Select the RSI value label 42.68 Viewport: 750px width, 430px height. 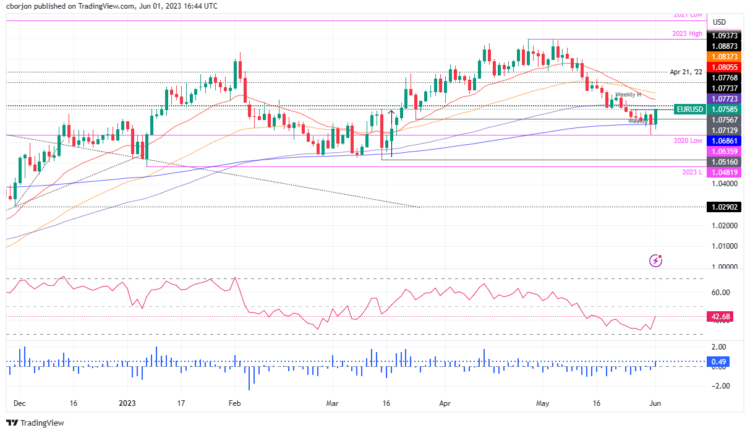pyautogui.click(x=719, y=316)
